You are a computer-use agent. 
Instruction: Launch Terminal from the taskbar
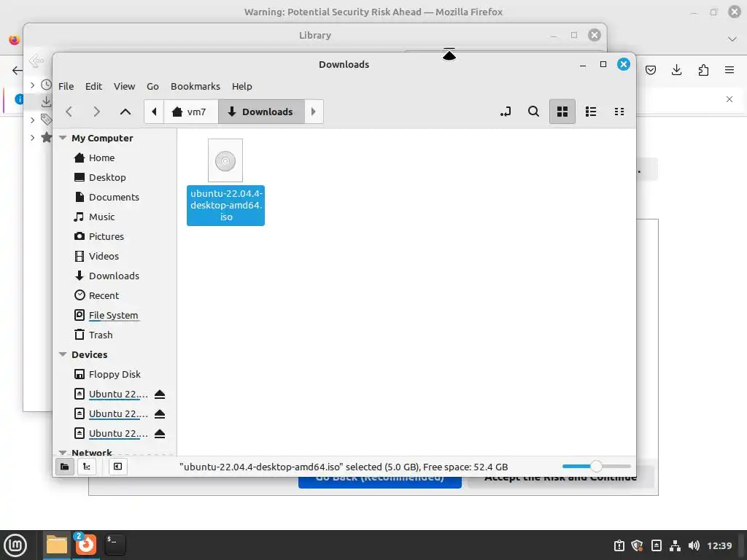coord(115,545)
